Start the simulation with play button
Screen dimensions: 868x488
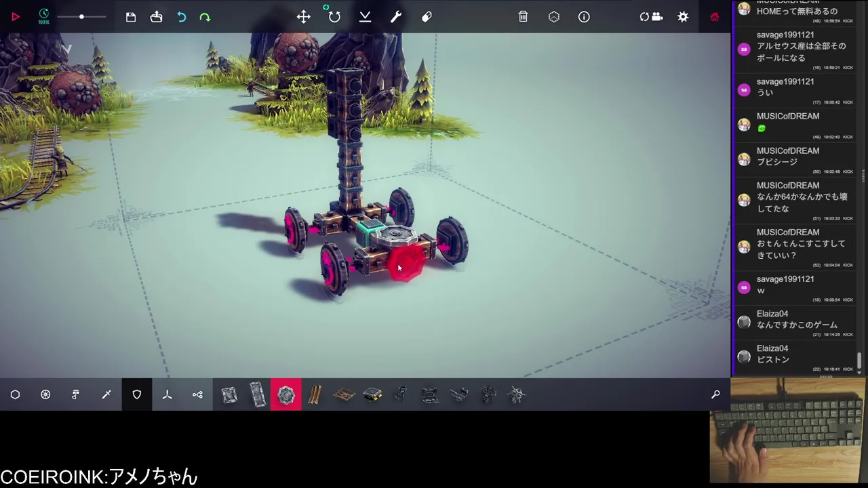point(15,17)
